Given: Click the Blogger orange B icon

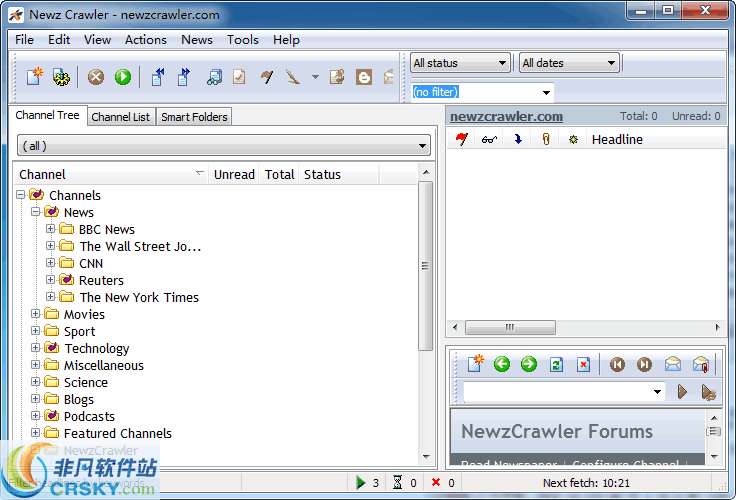Looking at the screenshot, I should 364,77.
